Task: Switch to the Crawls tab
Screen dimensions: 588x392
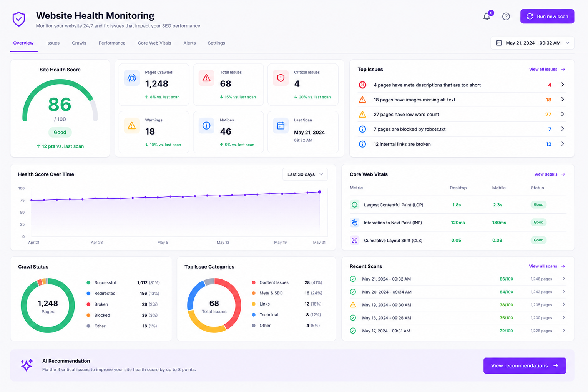Action: point(79,43)
